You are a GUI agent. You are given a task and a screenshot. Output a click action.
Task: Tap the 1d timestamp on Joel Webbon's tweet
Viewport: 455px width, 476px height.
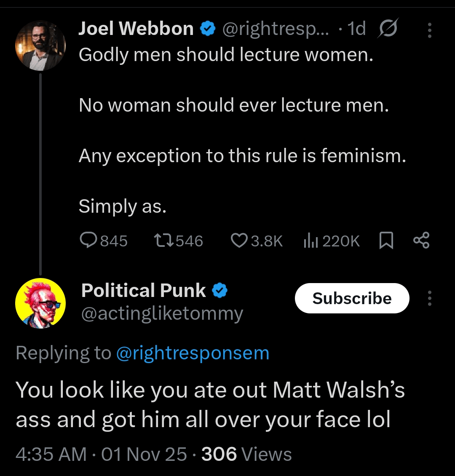click(356, 29)
